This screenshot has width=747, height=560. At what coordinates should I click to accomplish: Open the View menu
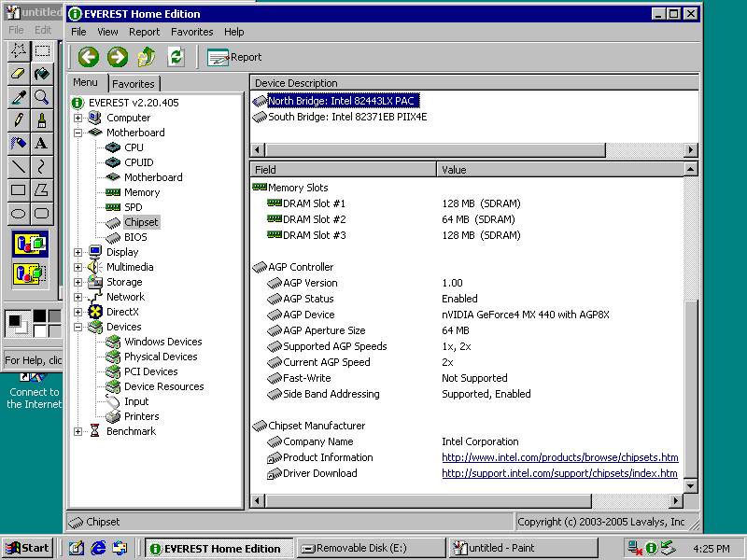click(107, 32)
